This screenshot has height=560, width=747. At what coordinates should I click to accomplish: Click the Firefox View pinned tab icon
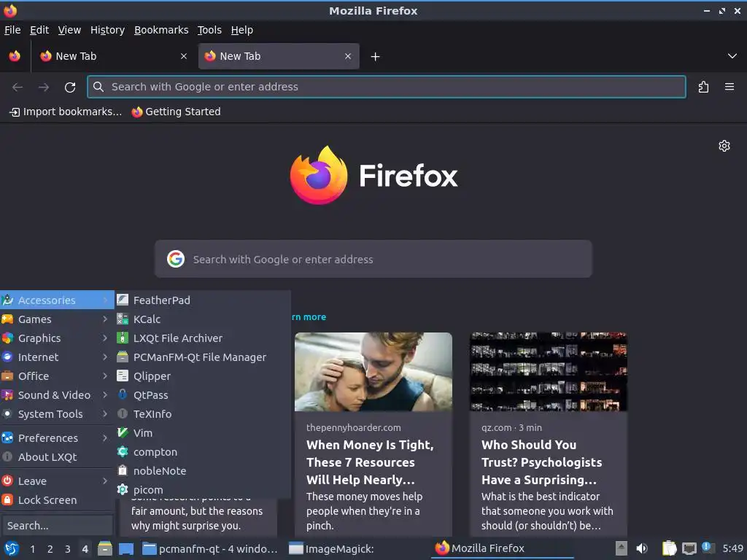[x=15, y=56]
